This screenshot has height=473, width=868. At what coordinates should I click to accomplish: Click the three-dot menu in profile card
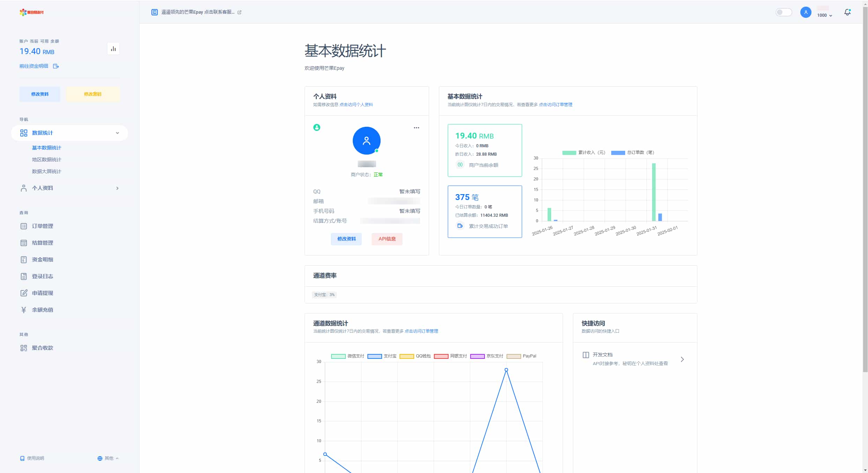(x=416, y=128)
